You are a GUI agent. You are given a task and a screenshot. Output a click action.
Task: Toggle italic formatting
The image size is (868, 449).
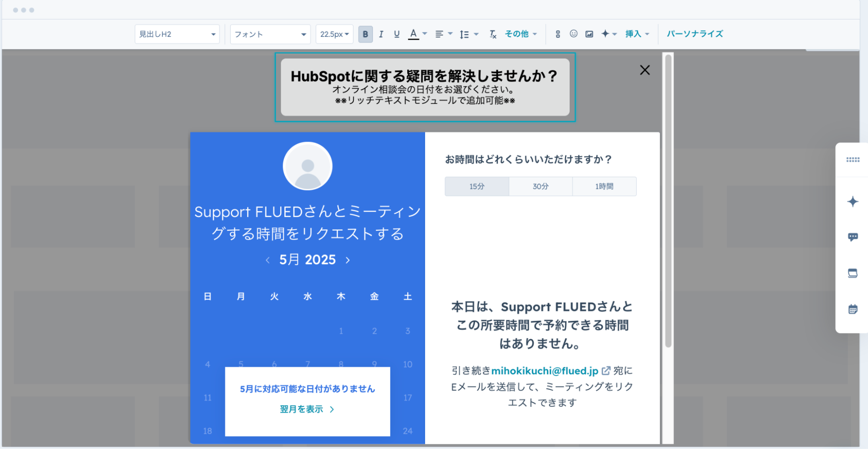pos(381,34)
